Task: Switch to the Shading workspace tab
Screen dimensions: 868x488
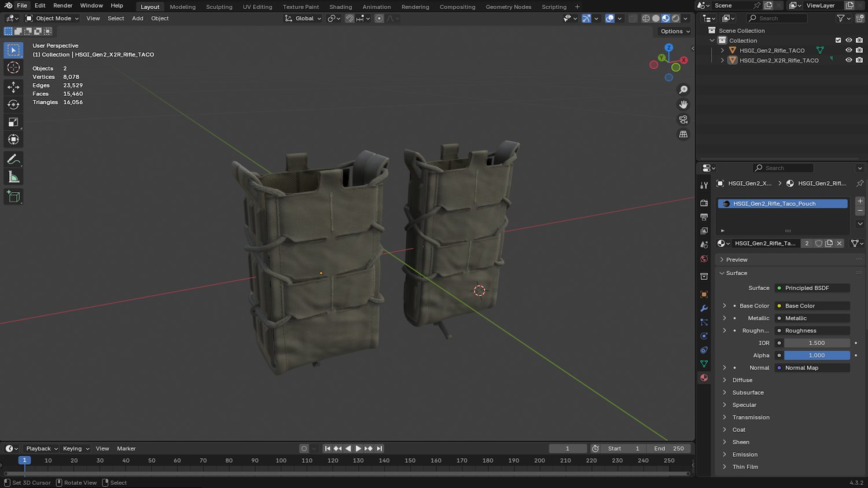Action: (340, 7)
